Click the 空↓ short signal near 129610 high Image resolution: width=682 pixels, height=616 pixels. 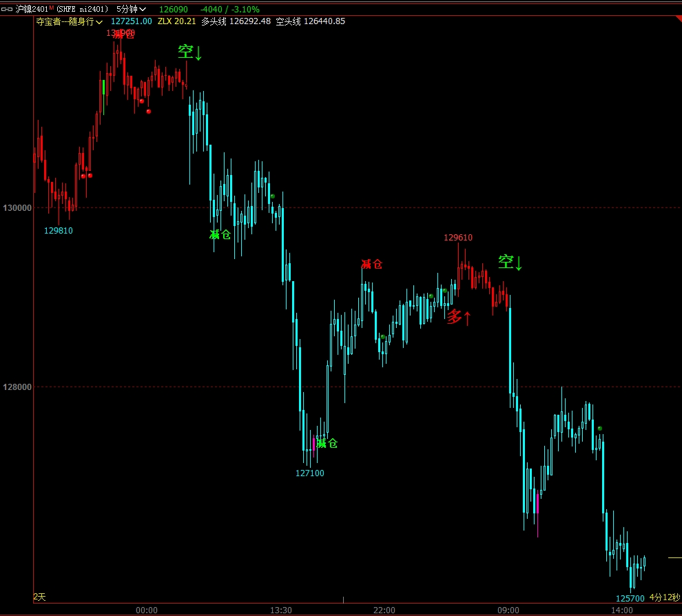point(510,263)
